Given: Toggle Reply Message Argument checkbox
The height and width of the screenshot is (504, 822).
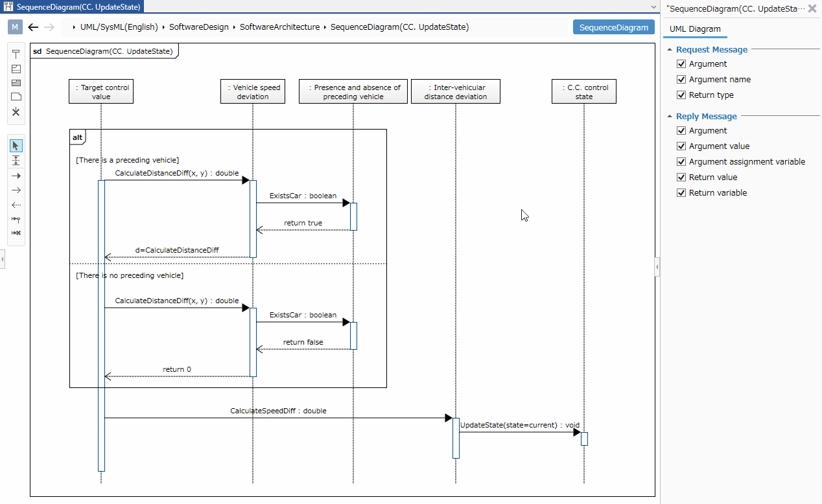Looking at the screenshot, I should 681,130.
